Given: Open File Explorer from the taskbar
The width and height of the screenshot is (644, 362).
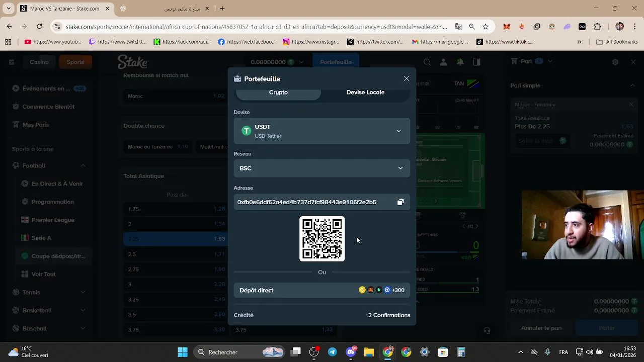Looking at the screenshot, I should (369, 352).
